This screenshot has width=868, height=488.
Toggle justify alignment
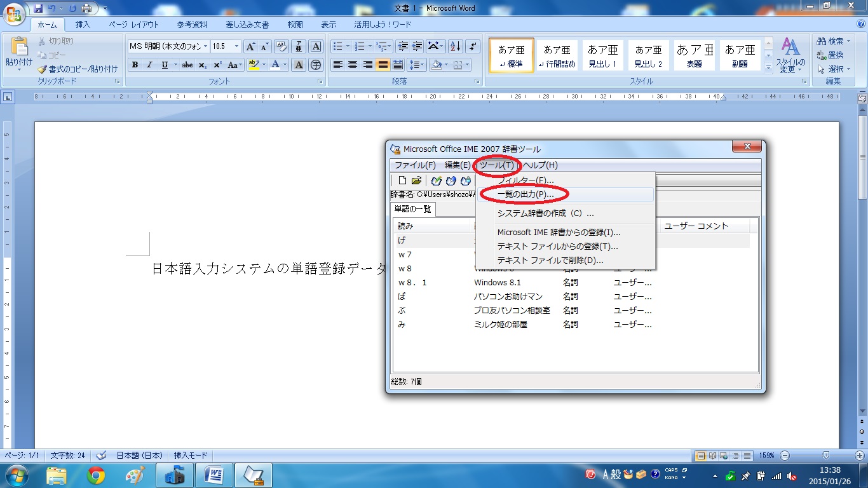(383, 65)
